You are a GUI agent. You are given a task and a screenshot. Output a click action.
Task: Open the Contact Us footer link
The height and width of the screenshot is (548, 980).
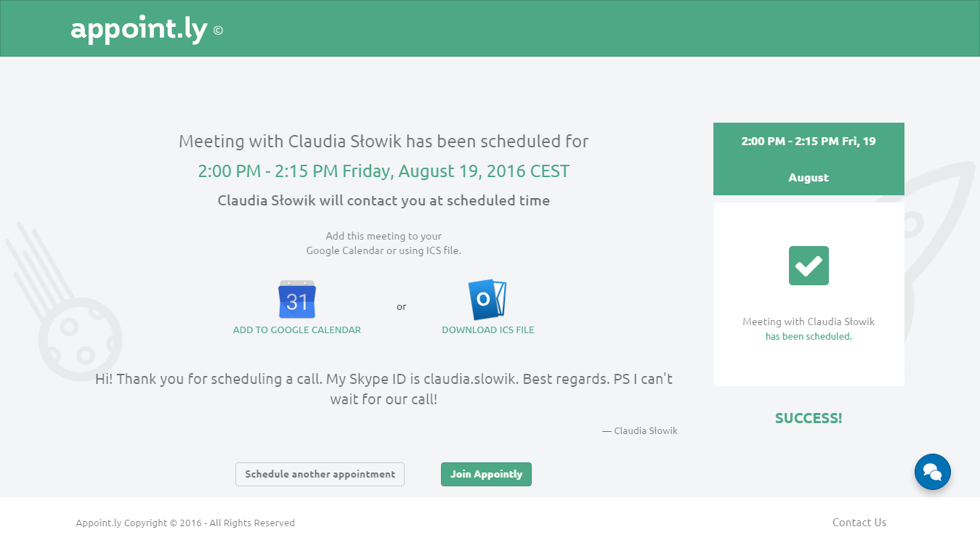[x=859, y=523]
